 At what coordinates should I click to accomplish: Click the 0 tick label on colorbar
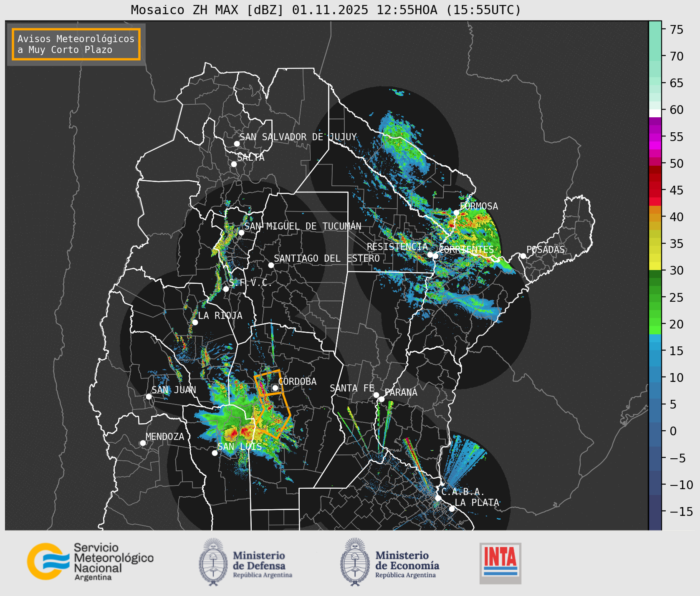(673, 431)
